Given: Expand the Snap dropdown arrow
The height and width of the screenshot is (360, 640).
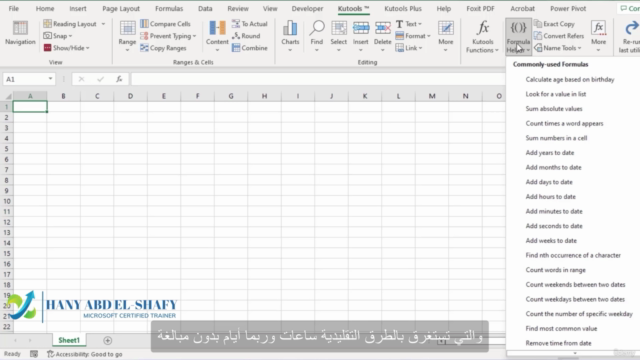Looking at the screenshot, I should click(71, 36).
